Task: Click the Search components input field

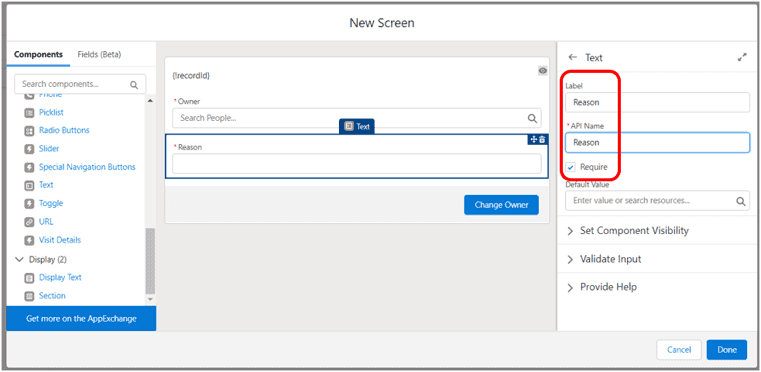Action: click(80, 85)
